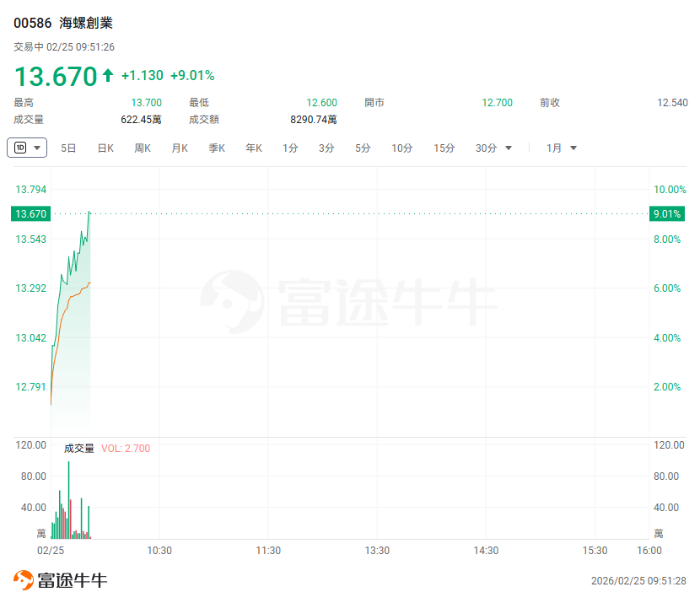Choose the 3分 interval
The width and height of the screenshot is (700, 603).
326,148
